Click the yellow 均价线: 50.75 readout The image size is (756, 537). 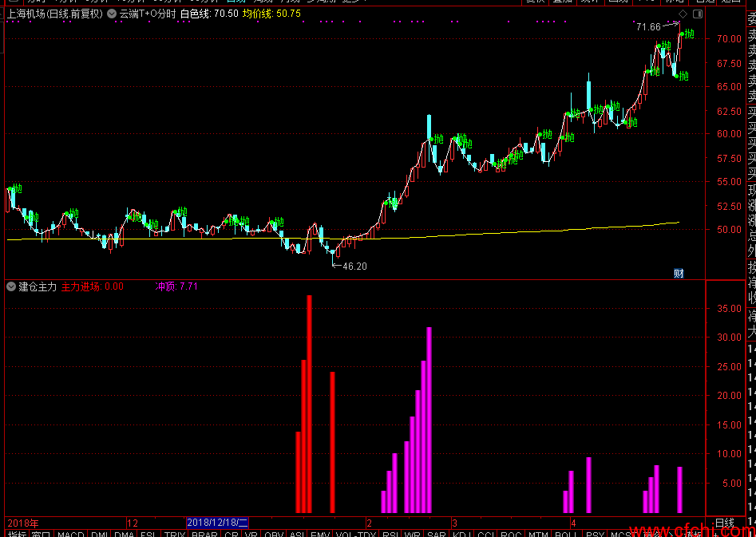click(x=272, y=14)
